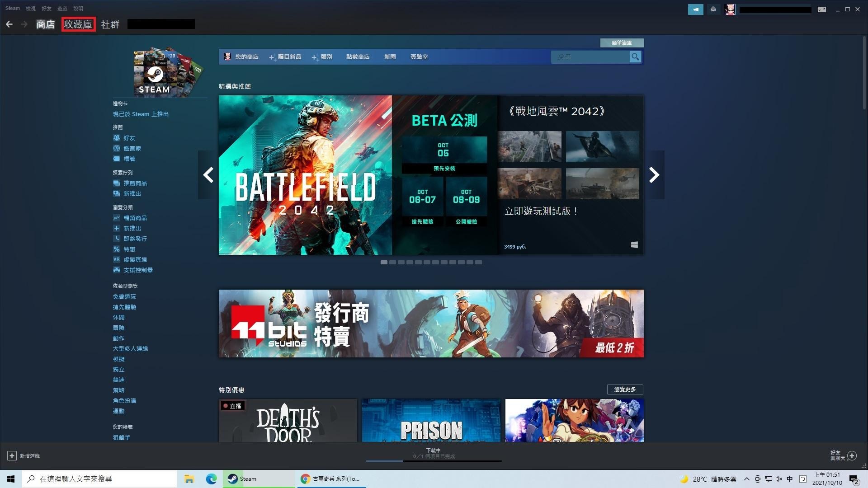The height and width of the screenshot is (488, 868).
Task: Select the last carousel page indicator
Action: pos(478,263)
